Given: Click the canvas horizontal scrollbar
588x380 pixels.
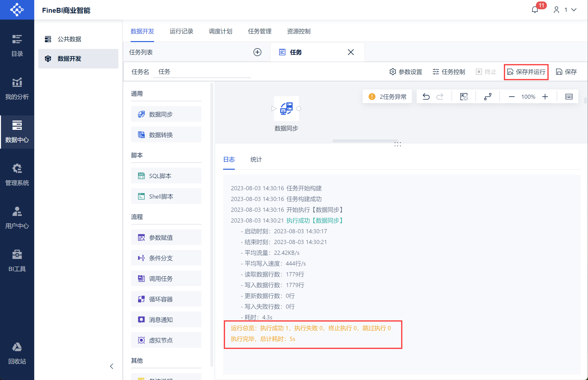Looking at the screenshot, I should pos(365,141).
